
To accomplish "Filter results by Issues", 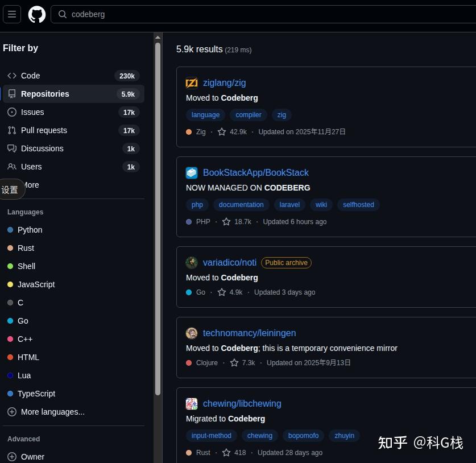I will pos(73,112).
